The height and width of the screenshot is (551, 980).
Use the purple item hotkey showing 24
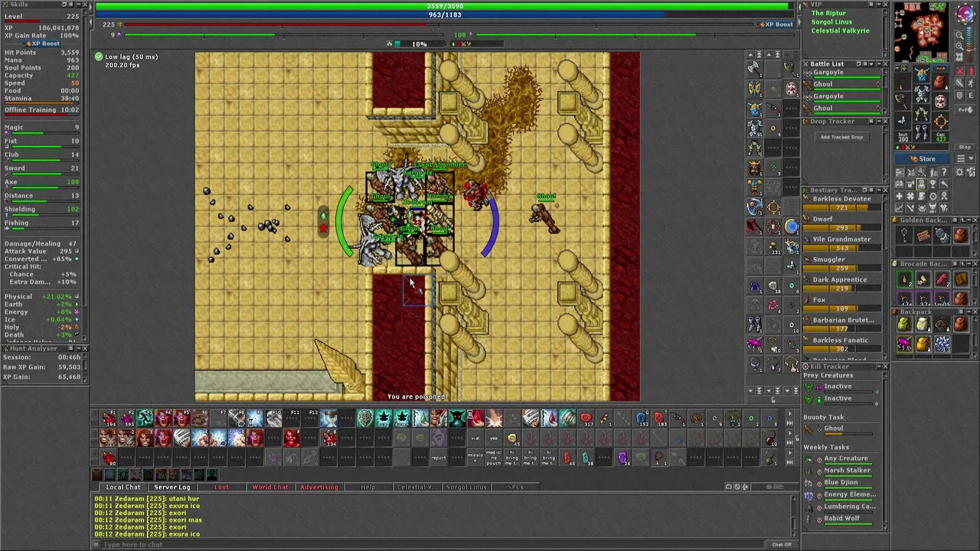click(x=622, y=457)
